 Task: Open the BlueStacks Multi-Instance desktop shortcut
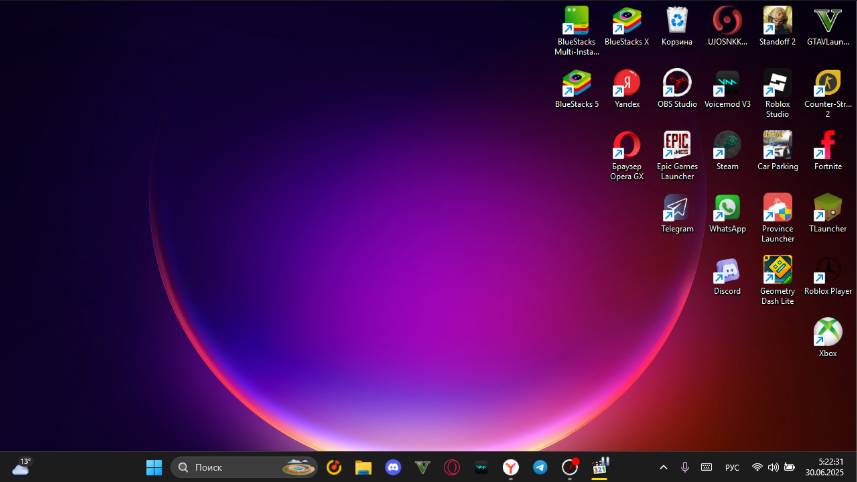click(577, 31)
